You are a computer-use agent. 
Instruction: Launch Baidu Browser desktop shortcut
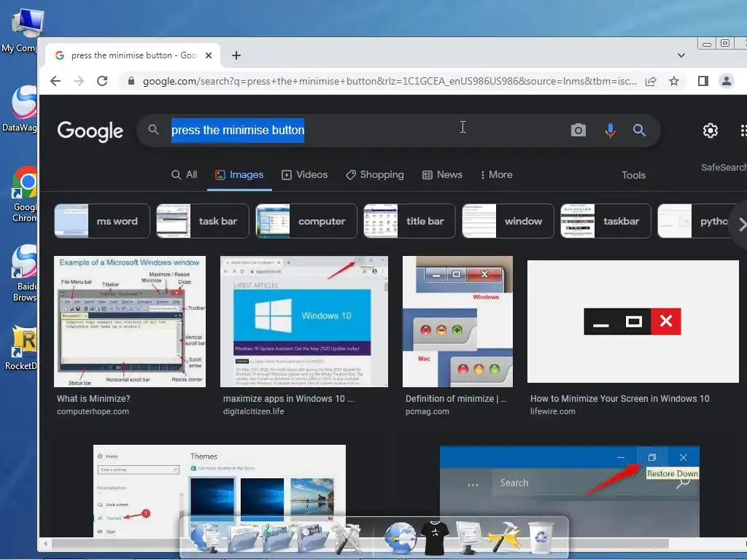click(24, 273)
